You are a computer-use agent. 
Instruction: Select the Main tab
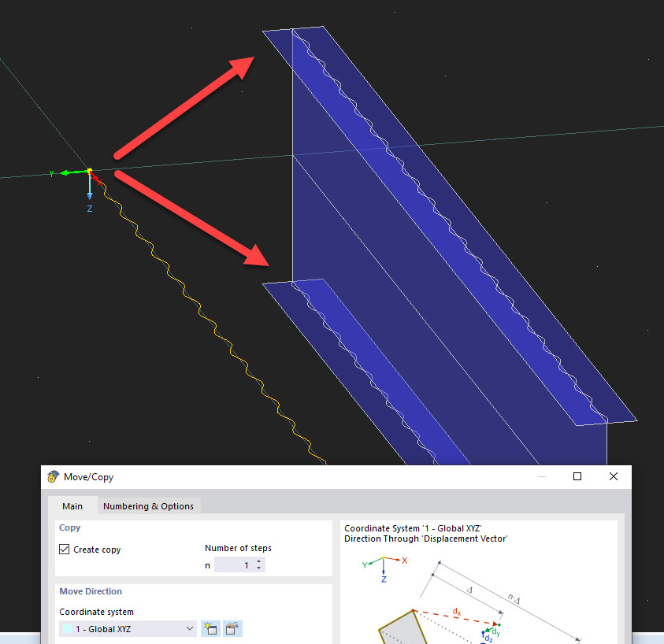72,506
